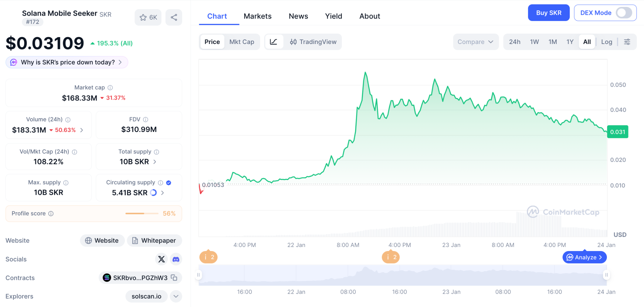Click the share icon button
644x307 pixels.
point(174,18)
